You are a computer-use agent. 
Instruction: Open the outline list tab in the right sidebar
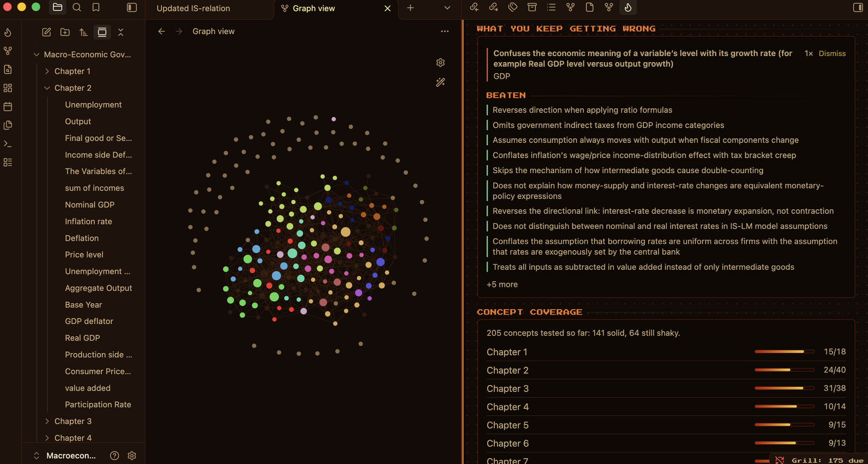coord(551,7)
